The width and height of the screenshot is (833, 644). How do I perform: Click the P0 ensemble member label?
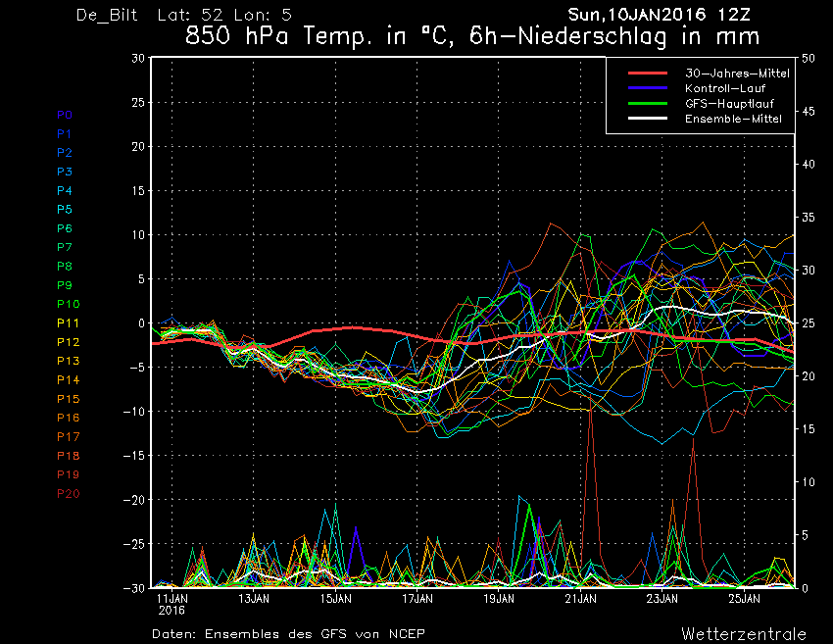tap(65, 115)
